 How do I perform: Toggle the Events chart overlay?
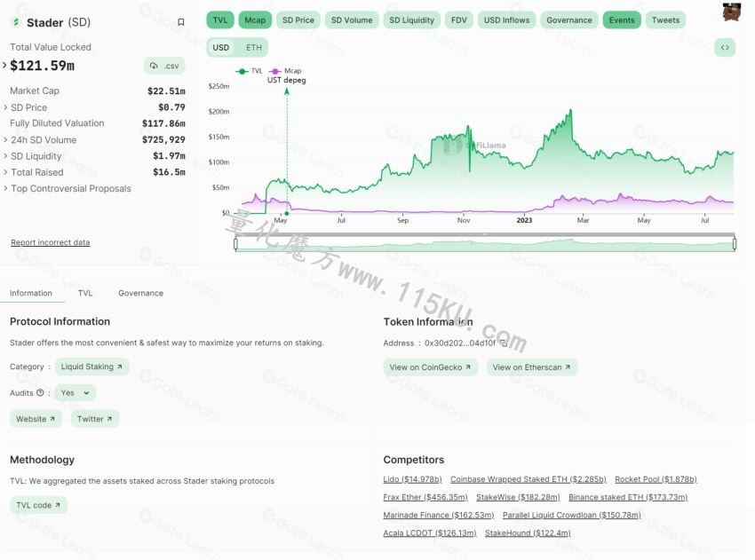622,20
